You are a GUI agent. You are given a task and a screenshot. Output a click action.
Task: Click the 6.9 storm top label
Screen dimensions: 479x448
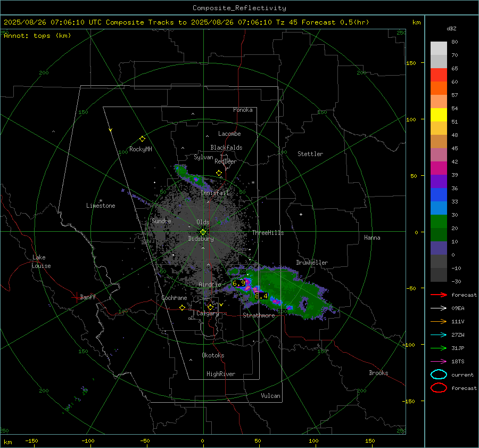point(239,283)
